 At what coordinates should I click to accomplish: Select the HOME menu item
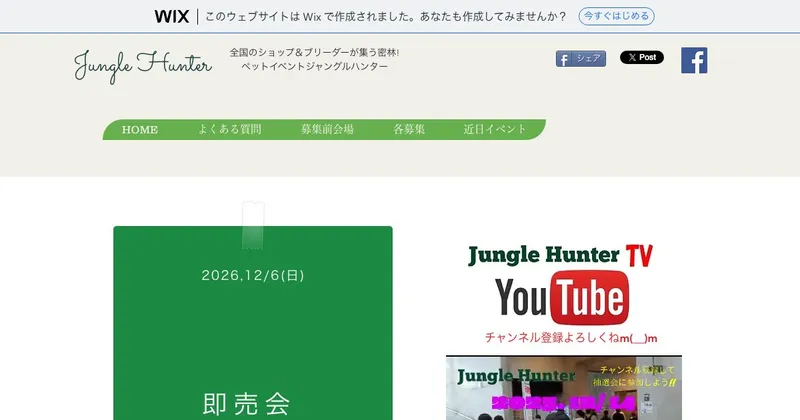140,130
